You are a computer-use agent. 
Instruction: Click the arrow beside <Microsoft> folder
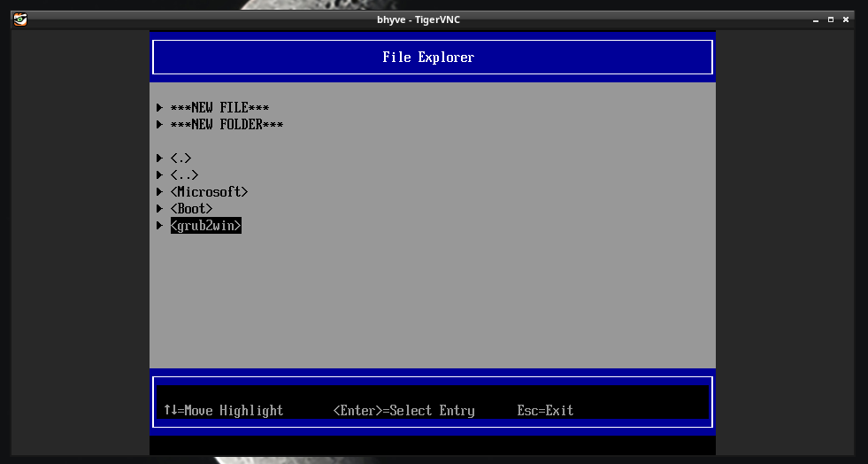pyautogui.click(x=160, y=192)
